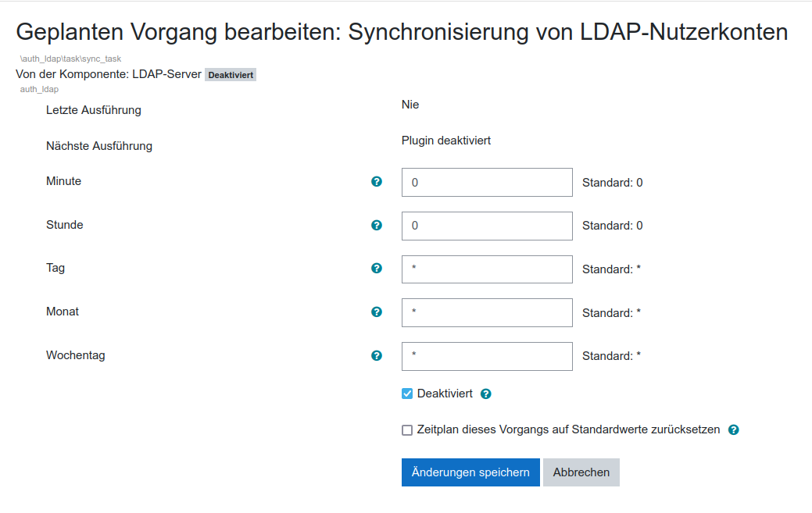812x513 pixels.
Task: Uncheck the Deaktiviert checkbox
Action: (407, 394)
